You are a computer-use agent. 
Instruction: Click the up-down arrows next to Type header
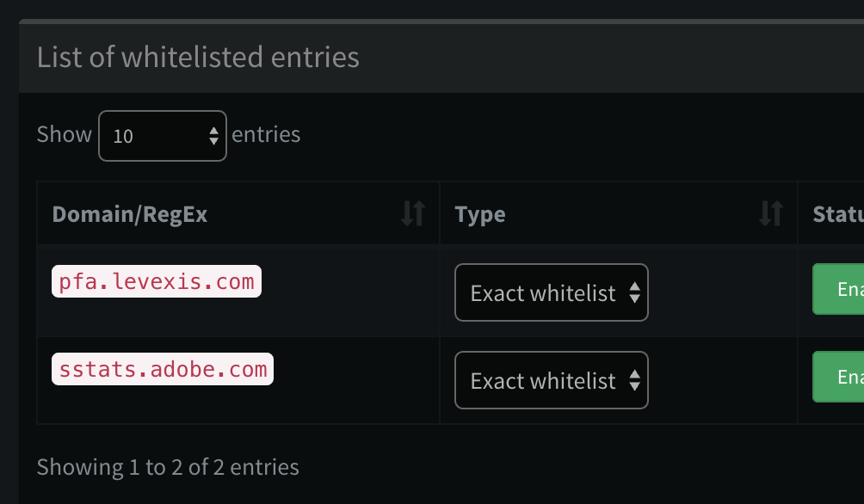click(x=773, y=213)
